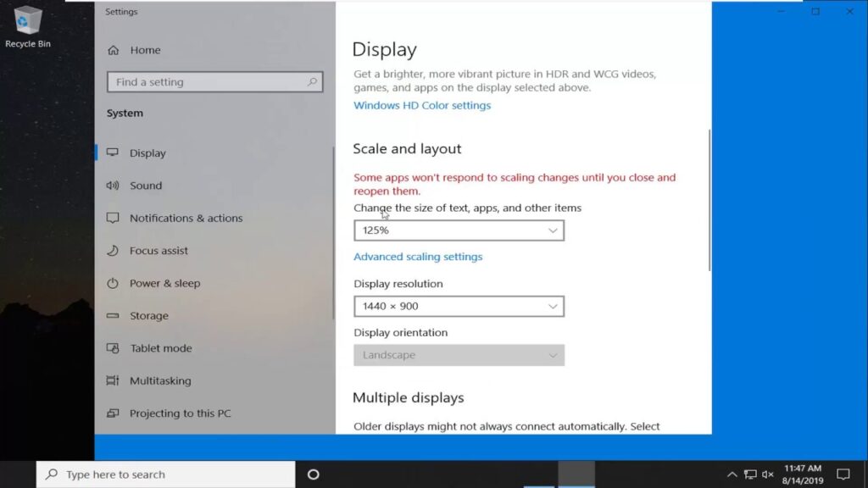Click the speaker icon in system tray
Screen dimensions: 868x488
pyautogui.click(x=768, y=474)
